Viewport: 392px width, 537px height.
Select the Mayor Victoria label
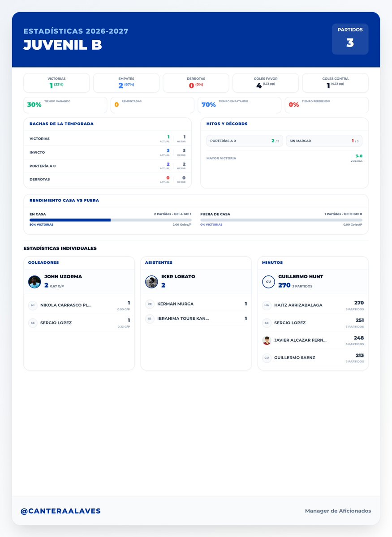click(221, 158)
